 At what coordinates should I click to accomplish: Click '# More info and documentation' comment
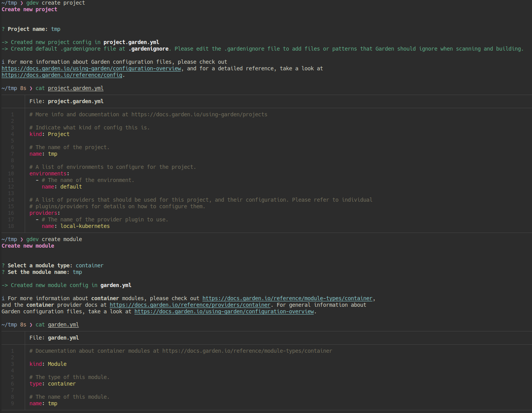point(148,114)
